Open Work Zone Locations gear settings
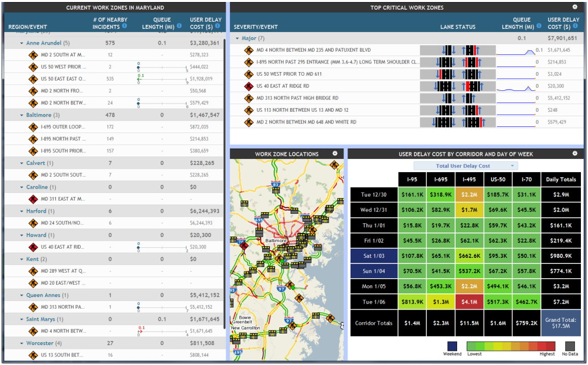Viewport: 588px width, 365px height. (x=335, y=153)
